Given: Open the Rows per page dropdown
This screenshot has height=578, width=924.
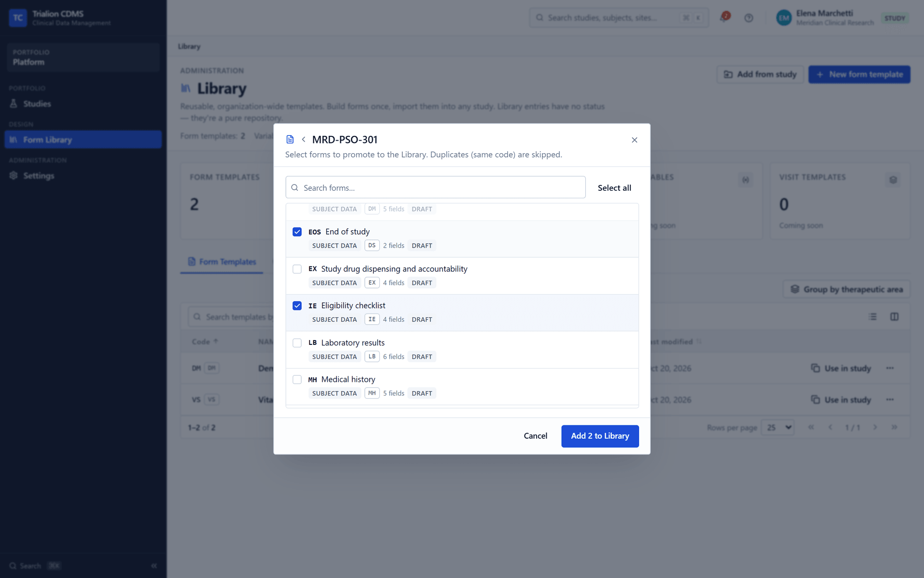Looking at the screenshot, I should [778, 427].
